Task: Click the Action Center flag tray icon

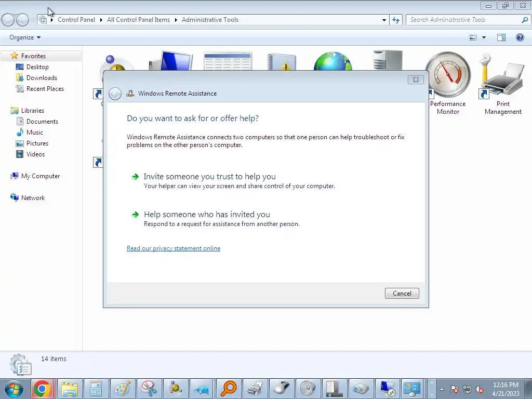Action: point(454,390)
